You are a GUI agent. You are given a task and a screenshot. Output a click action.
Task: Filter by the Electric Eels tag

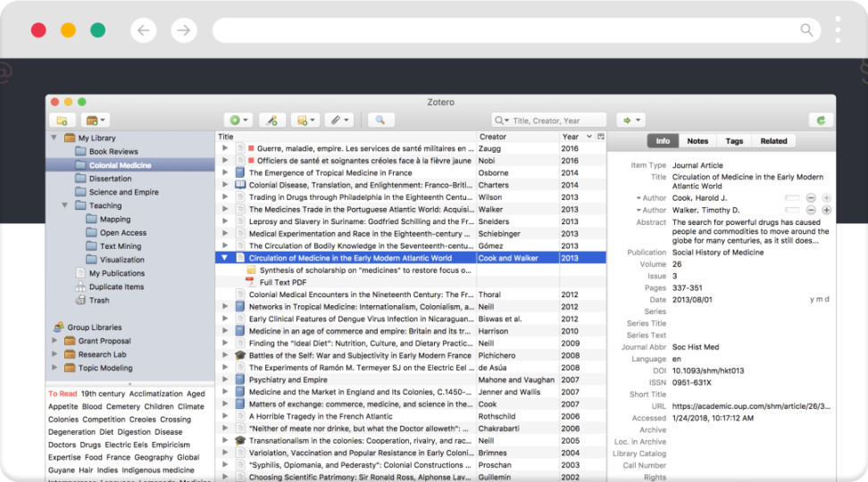click(128, 445)
